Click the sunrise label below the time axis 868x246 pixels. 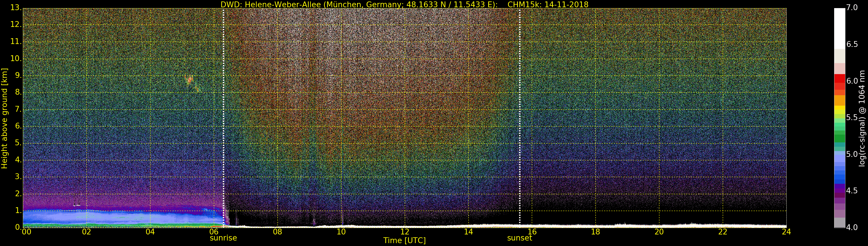pos(223,238)
